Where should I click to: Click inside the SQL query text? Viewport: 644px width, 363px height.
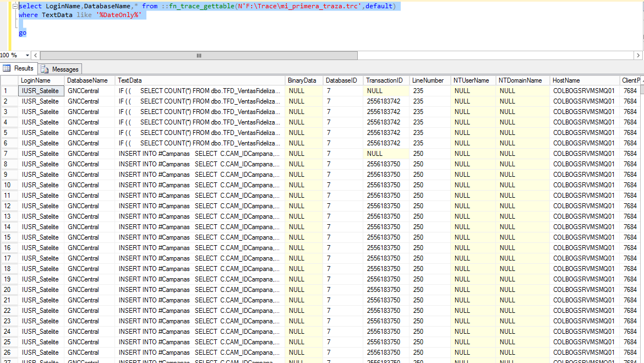[110, 6]
